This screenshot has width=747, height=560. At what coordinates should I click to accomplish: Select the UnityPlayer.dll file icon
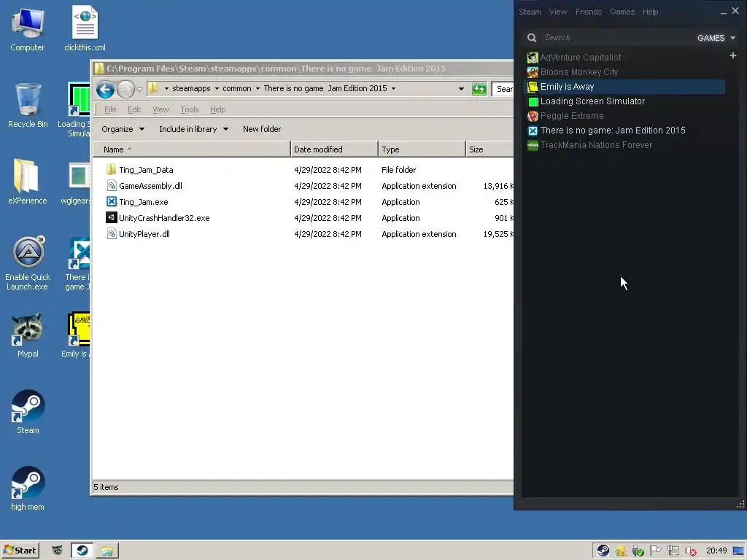click(x=111, y=234)
